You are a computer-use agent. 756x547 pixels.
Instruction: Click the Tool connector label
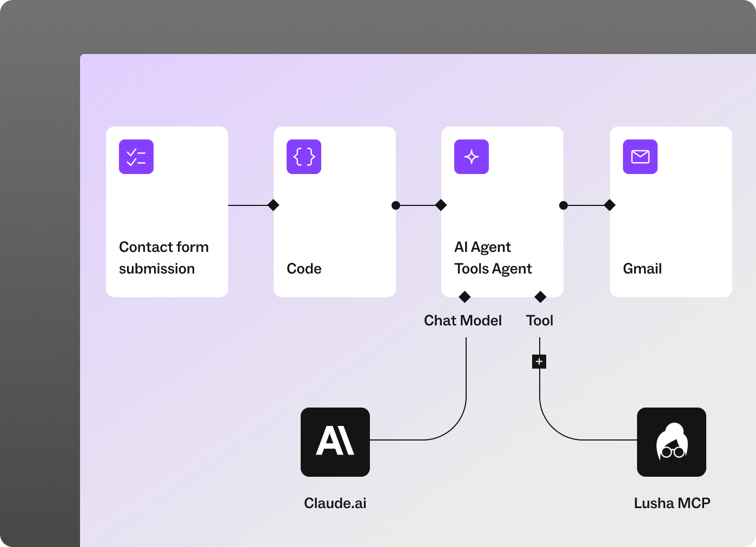(540, 321)
